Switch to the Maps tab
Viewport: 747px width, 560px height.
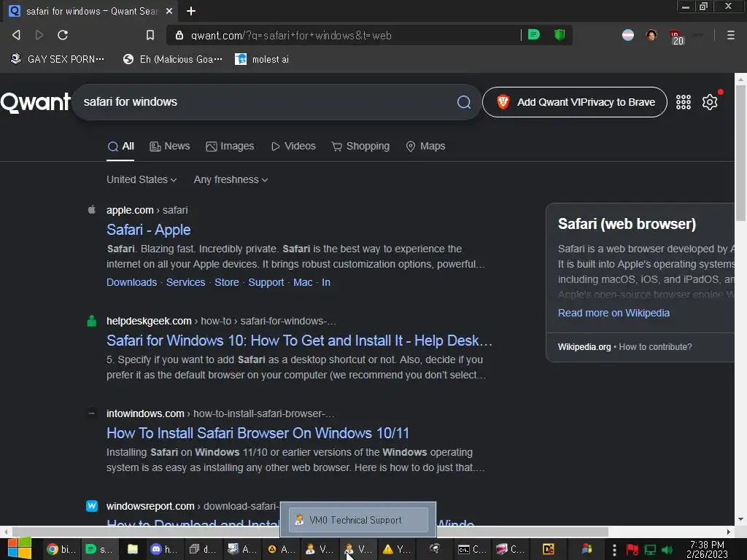coord(425,146)
